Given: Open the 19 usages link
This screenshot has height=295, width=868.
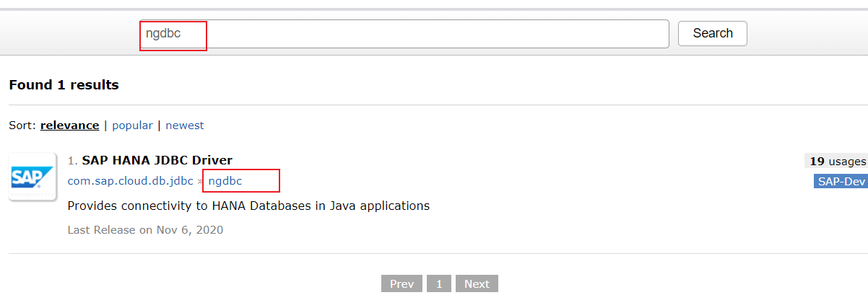Looking at the screenshot, I should click(836, 161).
